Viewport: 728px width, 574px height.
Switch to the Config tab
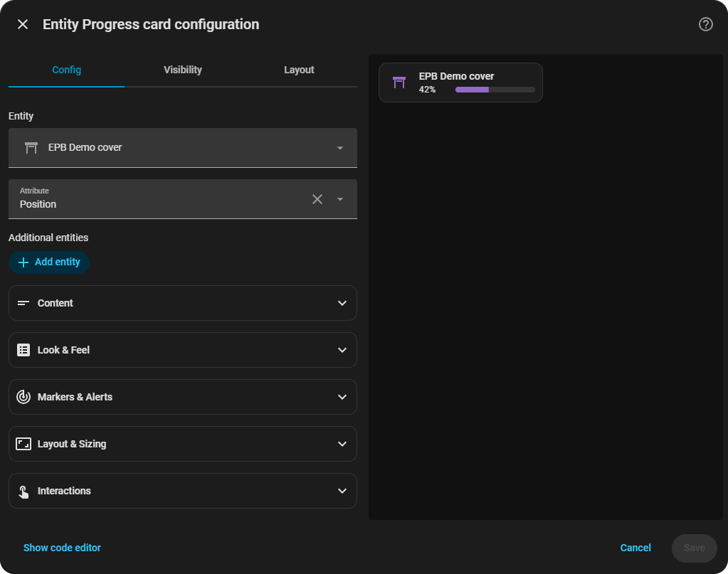click(66, 70)
